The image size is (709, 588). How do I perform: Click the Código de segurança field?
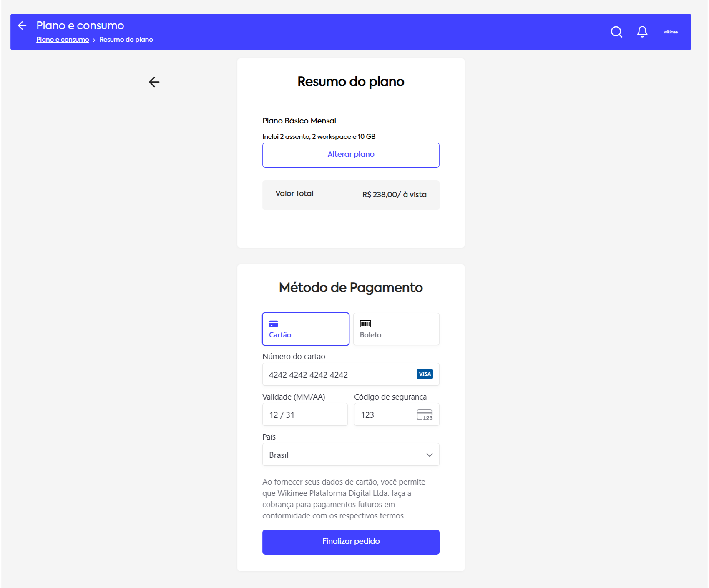[384, 415]
